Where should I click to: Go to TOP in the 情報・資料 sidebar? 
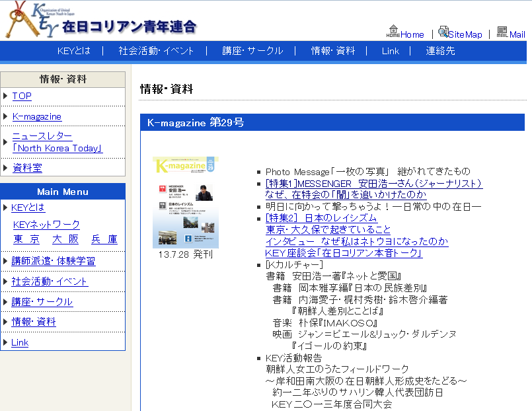(x=22, y=96)
